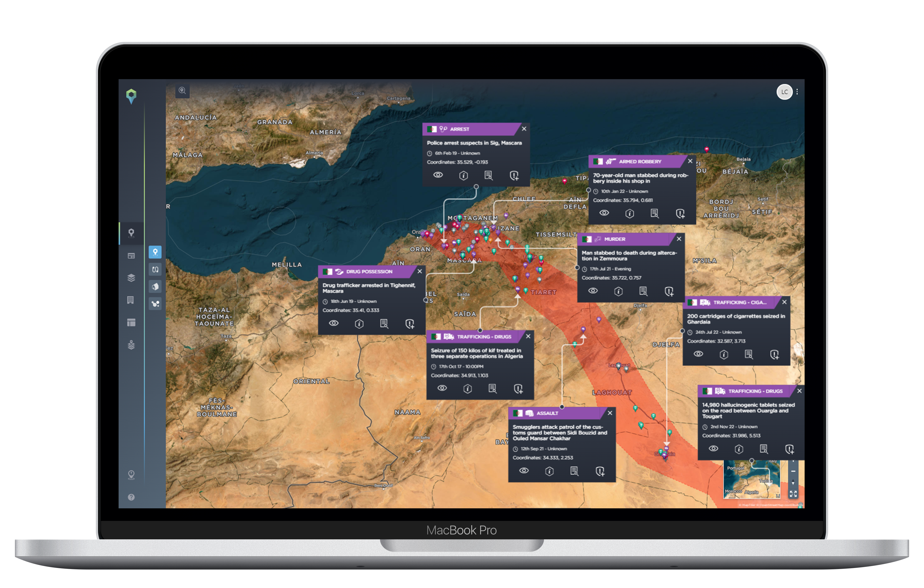Image resolution: width=924 pixels, height=588 pixels.
Task: Click add-alert shield on Armed Robbery card
Action: (x=680, y=214)
